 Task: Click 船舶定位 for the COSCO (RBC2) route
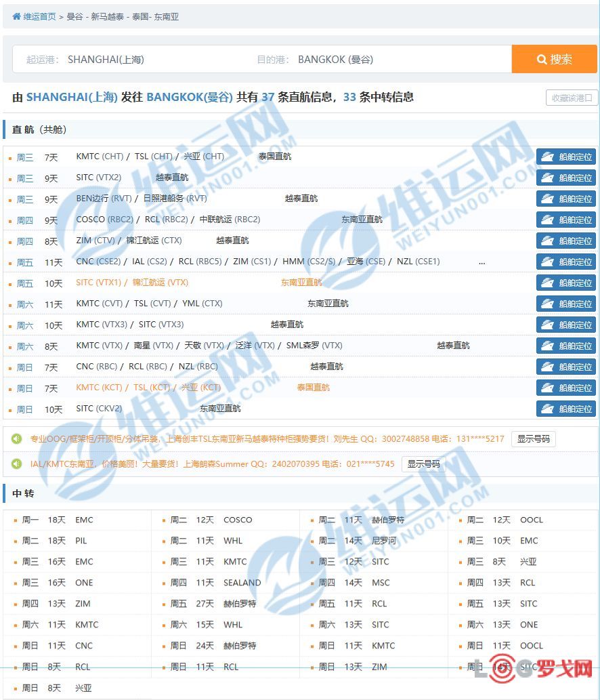[x=566, y=220]
